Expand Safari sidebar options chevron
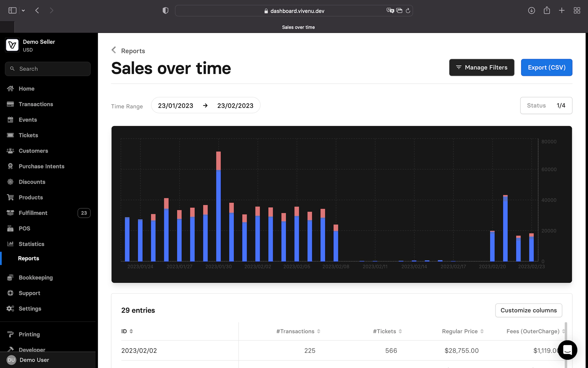The width and height of the screenshot is (588, 368). [x=23, y=11]
